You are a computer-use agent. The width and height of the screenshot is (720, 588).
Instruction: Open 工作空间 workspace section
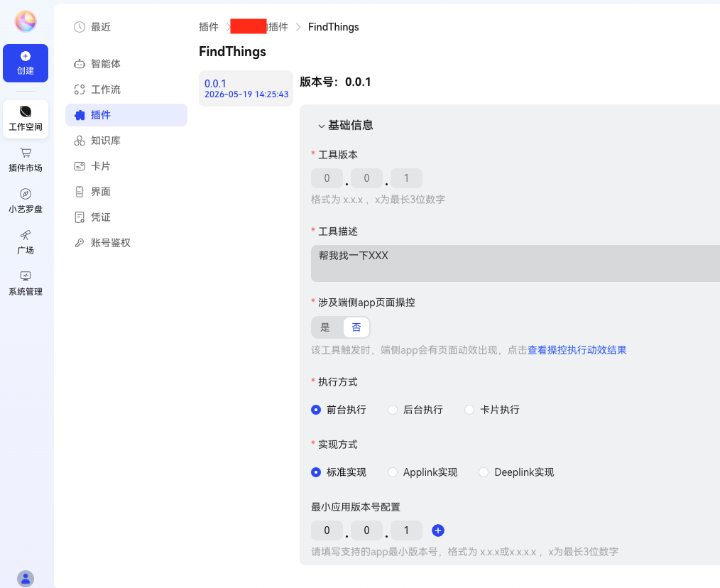click(x=26, y=119)
